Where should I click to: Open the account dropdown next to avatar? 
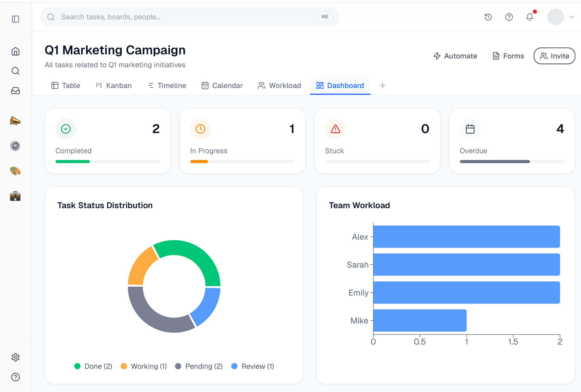click(x=572, y=17)
